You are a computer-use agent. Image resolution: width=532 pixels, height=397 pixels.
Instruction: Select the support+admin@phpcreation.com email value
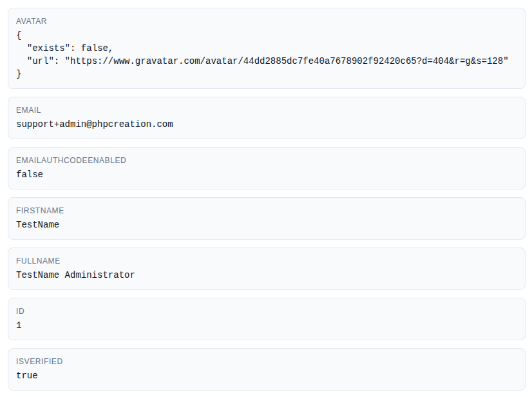point(95,124)
